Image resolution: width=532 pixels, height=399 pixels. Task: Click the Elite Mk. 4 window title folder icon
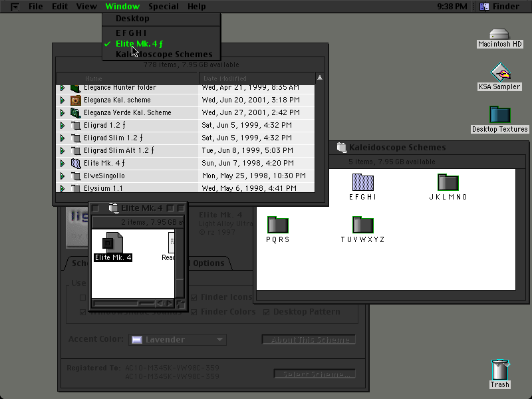click(x=113, y=207)
